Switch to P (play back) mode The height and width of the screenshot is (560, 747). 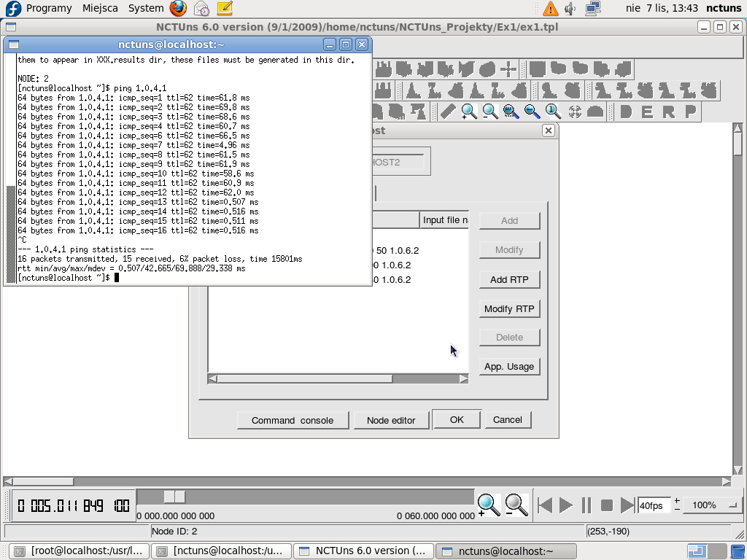click(x=690, y=112)
